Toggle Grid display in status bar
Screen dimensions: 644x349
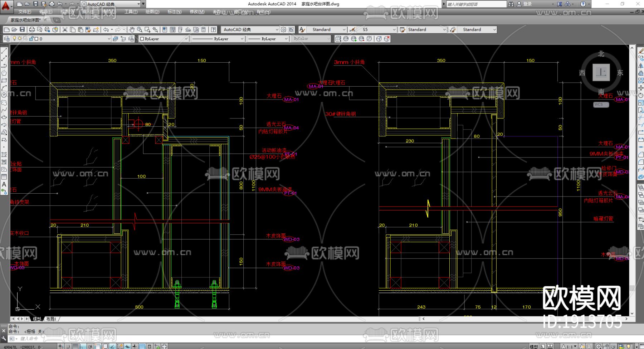[75, 346]
